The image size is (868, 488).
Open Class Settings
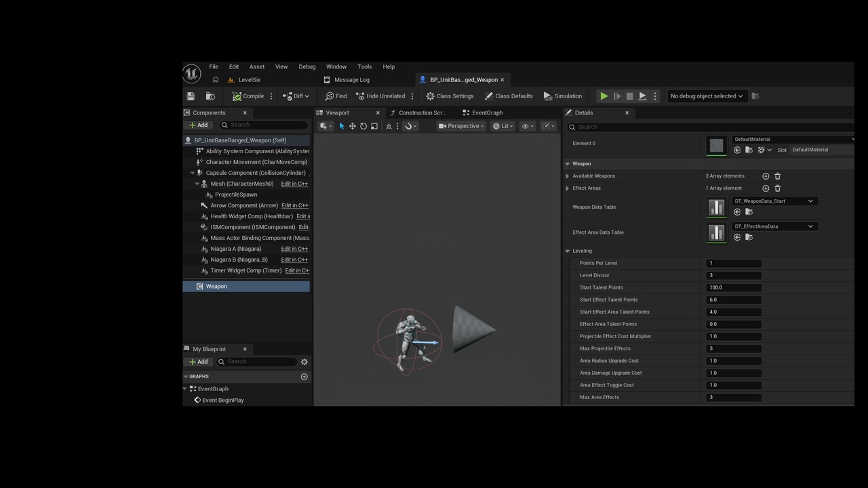pos(450,96)
